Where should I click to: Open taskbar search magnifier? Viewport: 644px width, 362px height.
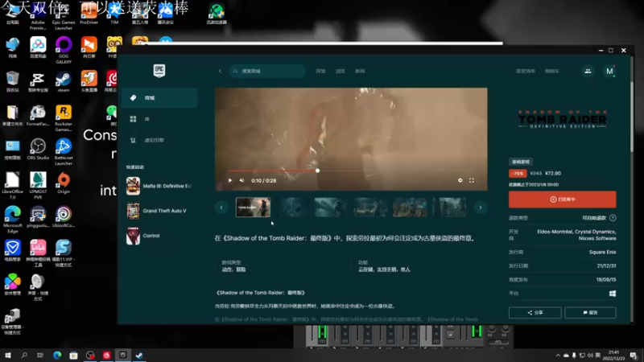tap(24, 356)
